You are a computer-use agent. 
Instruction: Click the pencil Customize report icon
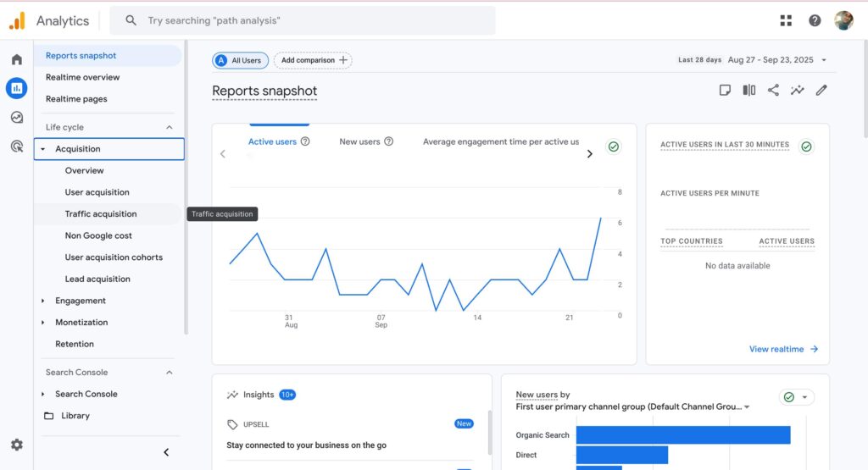pos(821,91)
